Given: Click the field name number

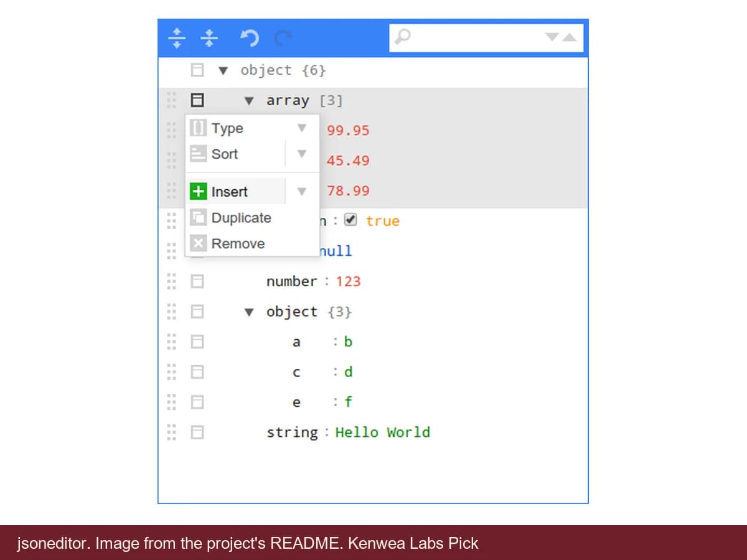Looking at the screenshot, I should 292,281.
